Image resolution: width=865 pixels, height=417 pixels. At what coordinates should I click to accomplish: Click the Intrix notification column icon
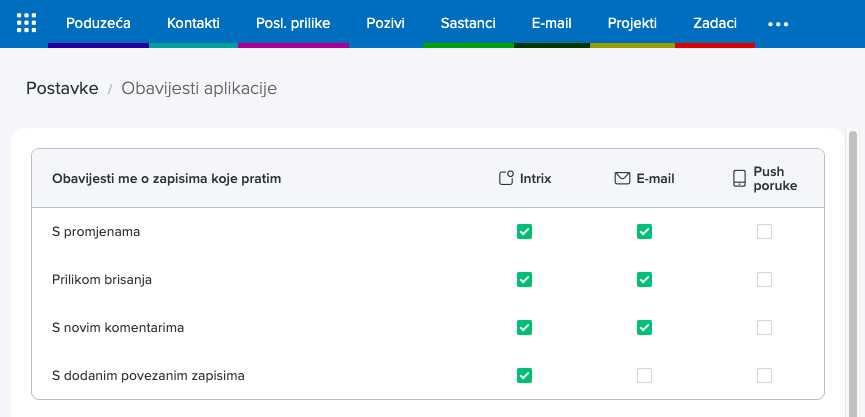click(506, 178)
